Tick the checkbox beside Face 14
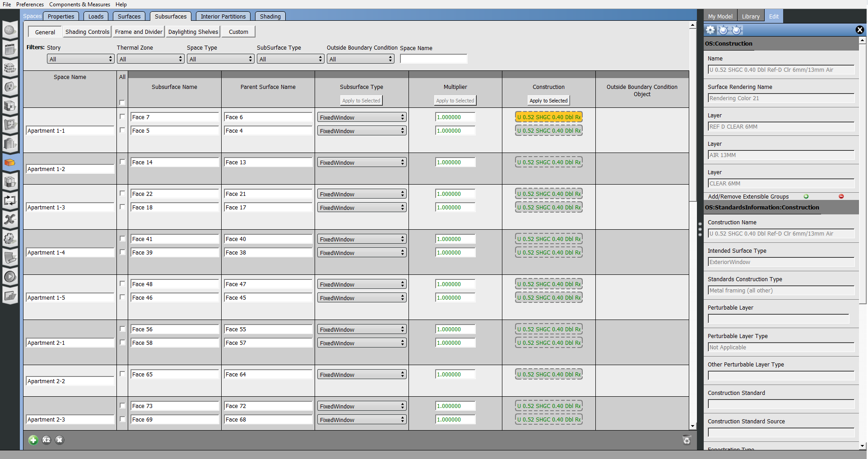868x459 pixels. pyautogui.click(x=122, y=162)
